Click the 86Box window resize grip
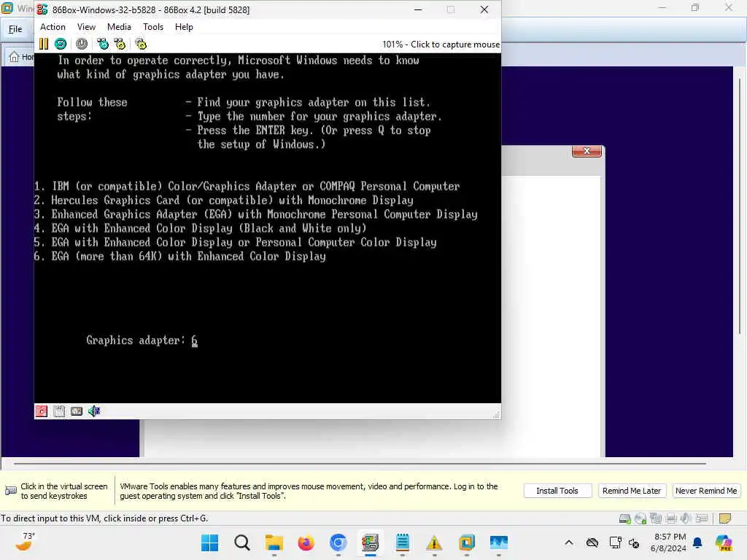The height and width of the screenshot is (560, 747). 496,414
